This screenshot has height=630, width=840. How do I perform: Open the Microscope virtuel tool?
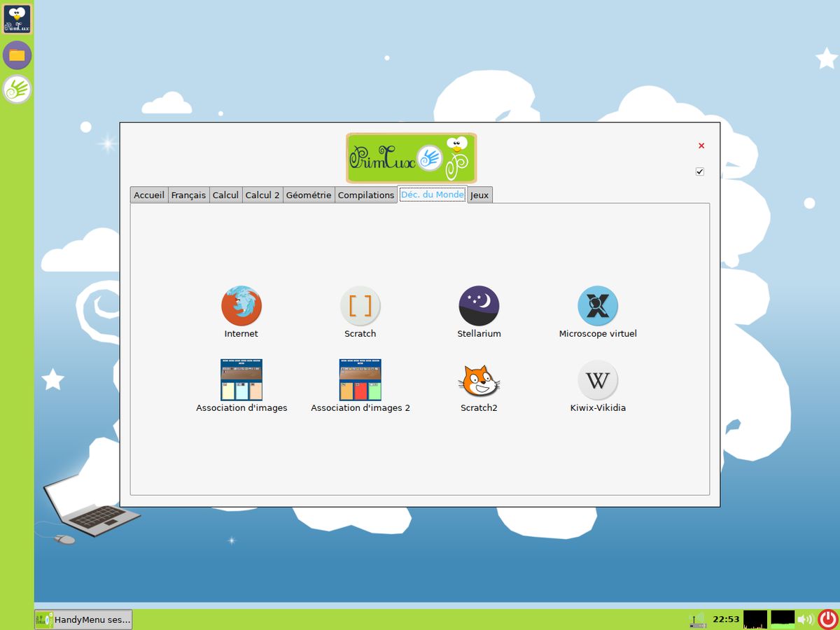[x=598, y=304]
